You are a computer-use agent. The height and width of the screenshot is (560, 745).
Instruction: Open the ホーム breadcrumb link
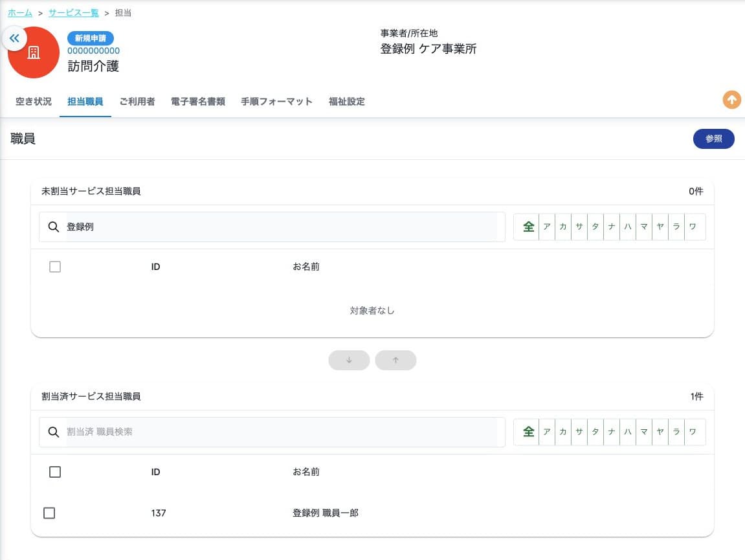(x=20, y=13)
